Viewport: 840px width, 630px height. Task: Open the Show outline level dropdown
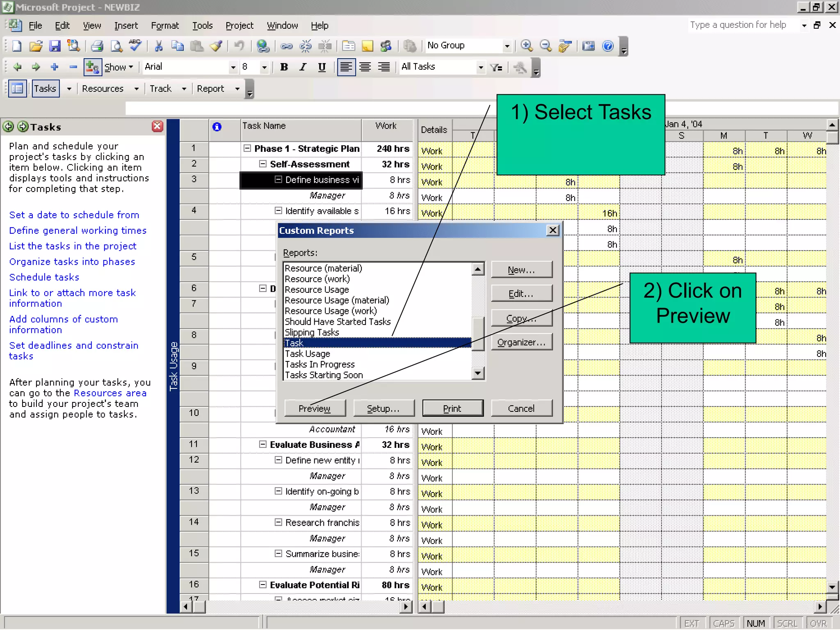click(x=119, y=67)
